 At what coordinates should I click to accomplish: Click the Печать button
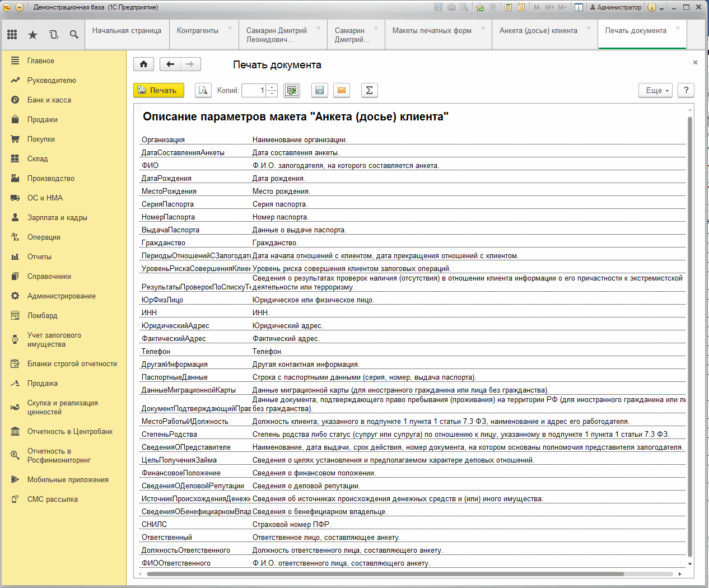(x=158, y=90)
